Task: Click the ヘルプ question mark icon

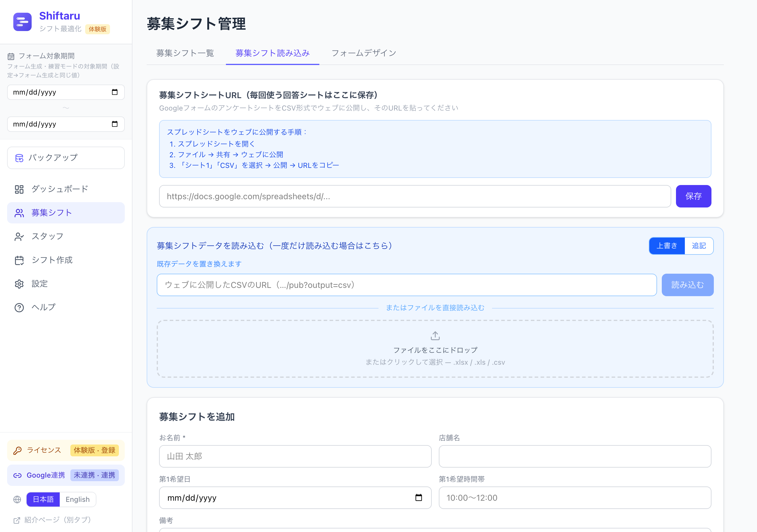Action: pos(19,308)
